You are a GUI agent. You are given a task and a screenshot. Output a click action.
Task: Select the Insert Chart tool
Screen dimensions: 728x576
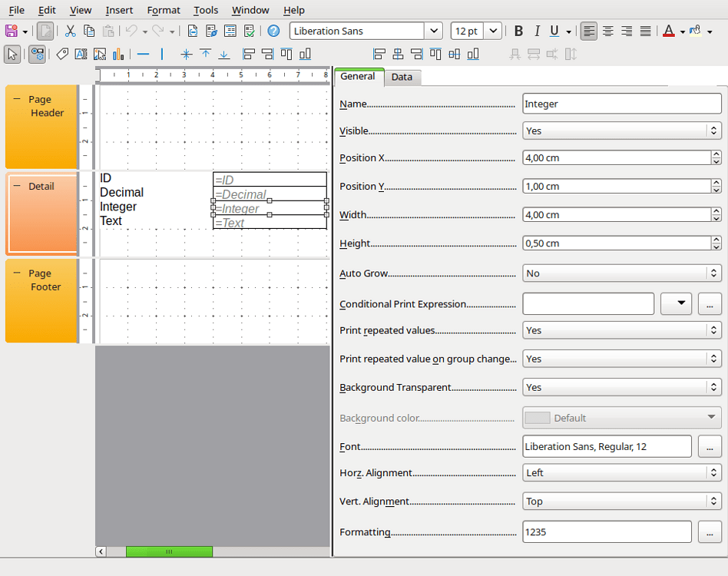point(118,55)
